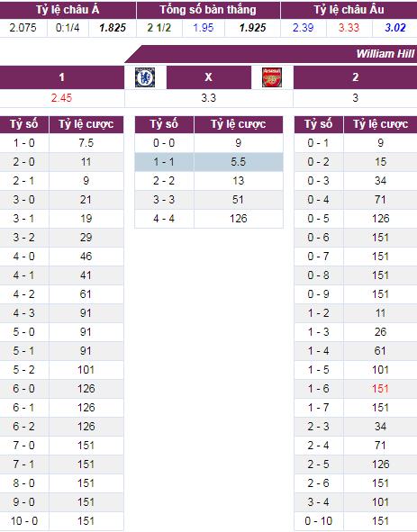Click the 0 - 0 draw odds of 9
Viewport: 417px width, 532px height.
239,143
